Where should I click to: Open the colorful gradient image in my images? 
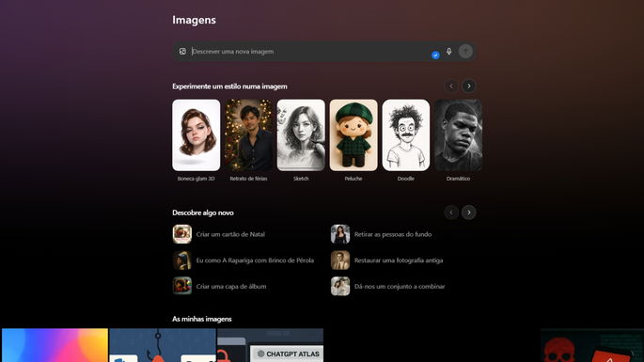coord(55,345)
